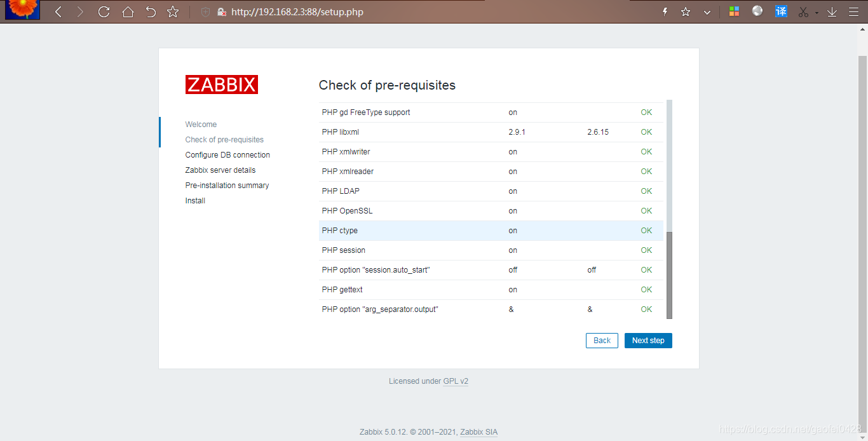Click the PHP gettext row label

pyautogui.click(x=342, y=290)
